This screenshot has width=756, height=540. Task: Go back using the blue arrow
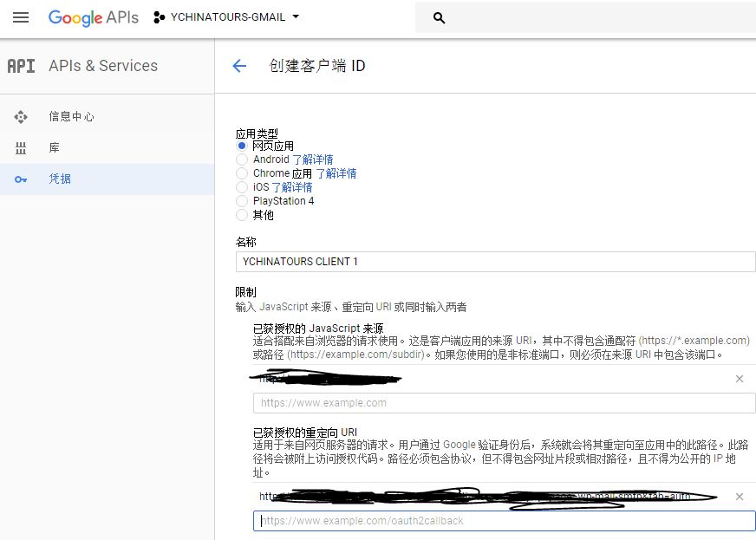(x=239, y=66)
